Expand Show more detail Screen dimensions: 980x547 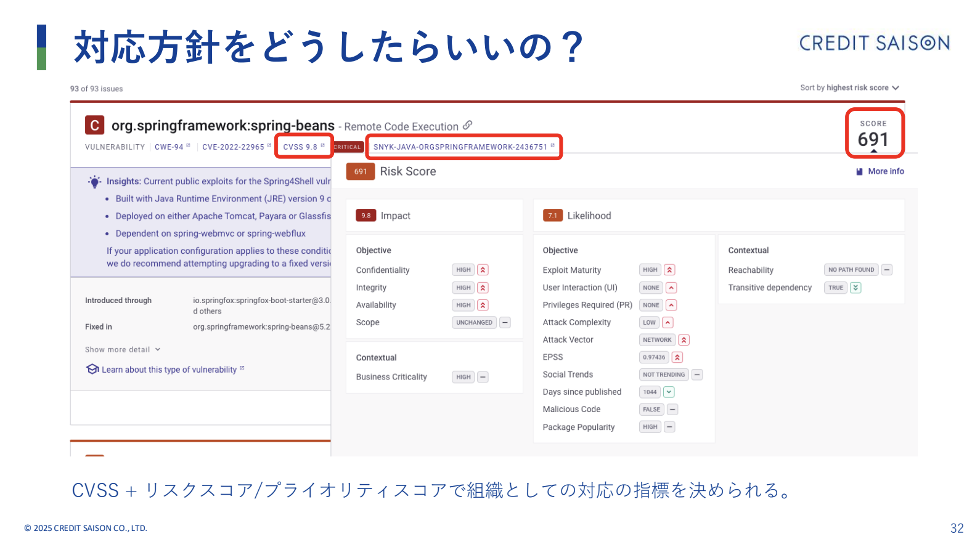(123, 349)
